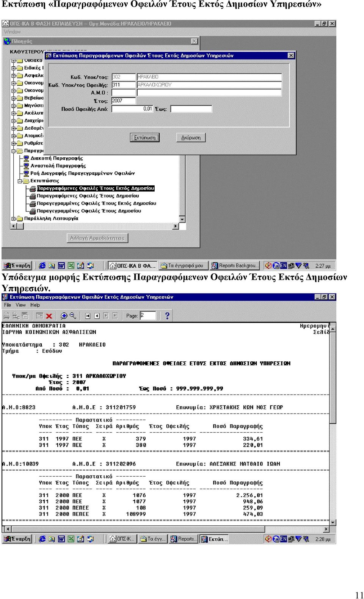364x599 pixels.
Task: Click report viewer vertical scrollbar down arrow
Action: click(333, 522)
